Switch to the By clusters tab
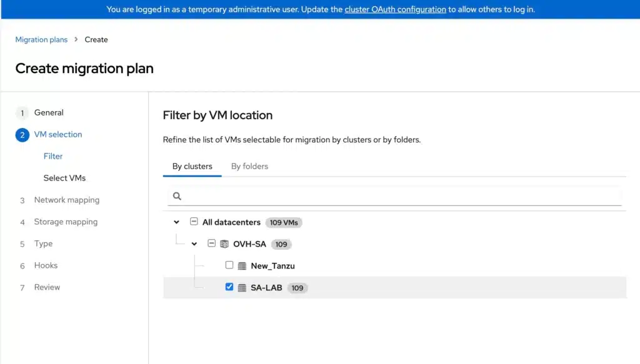Screen dimensions: 640x364 pos(191,166)
